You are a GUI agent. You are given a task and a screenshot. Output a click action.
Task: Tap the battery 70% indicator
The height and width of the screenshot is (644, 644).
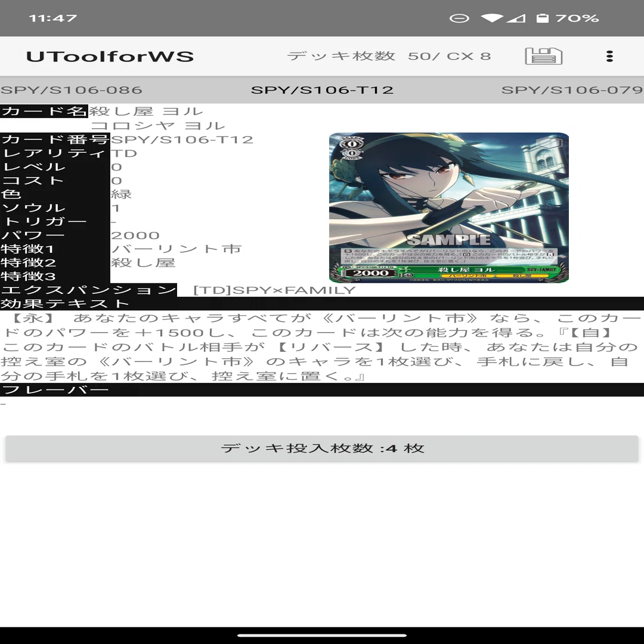coord(567,18)
